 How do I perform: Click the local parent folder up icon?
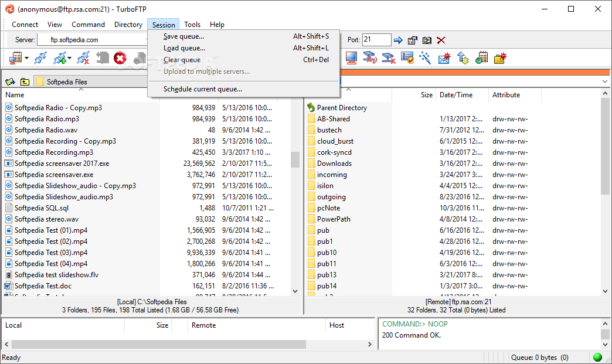[25, 81]
